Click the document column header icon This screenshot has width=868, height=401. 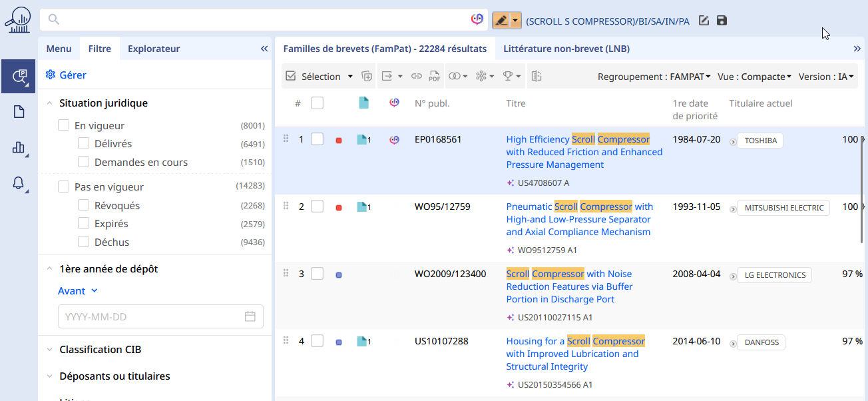point(363,103)
